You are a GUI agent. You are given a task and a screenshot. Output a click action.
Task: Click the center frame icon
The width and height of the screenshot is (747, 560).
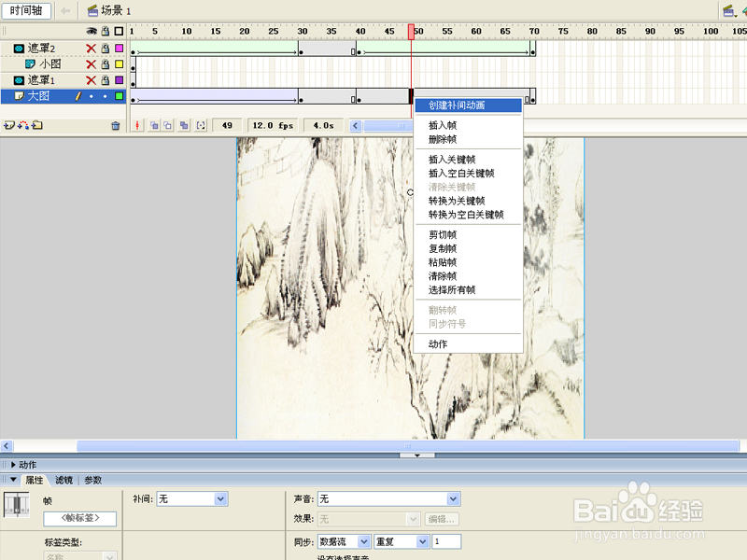(137, 125)
